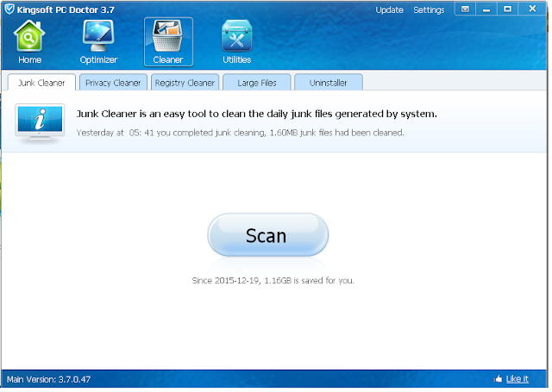Switch to the Junk Cleaner tab
552x392 pixels.
coord(41,83)
